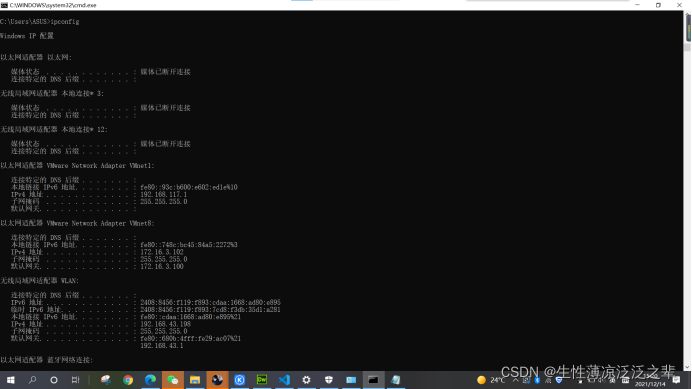Screen dimensions: 692x389
Task: Click the scroll-down arrow of cmd scrollbar
Action: click(688, 367)
